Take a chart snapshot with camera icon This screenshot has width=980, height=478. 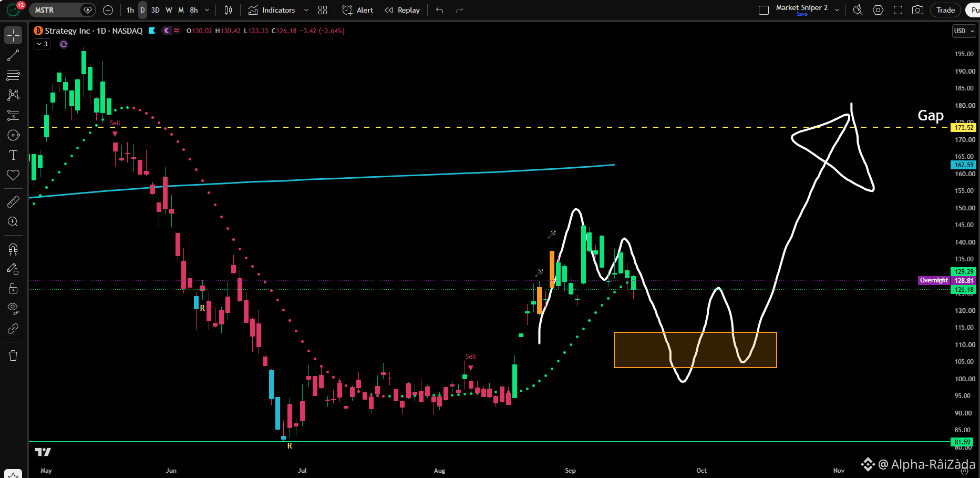(x=917, y=10)
